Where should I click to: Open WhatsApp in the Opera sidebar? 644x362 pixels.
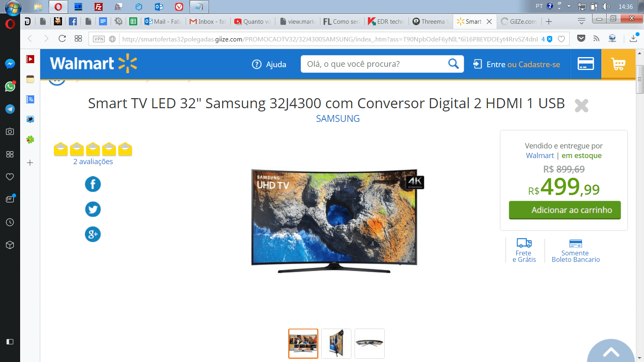(10, 86)
